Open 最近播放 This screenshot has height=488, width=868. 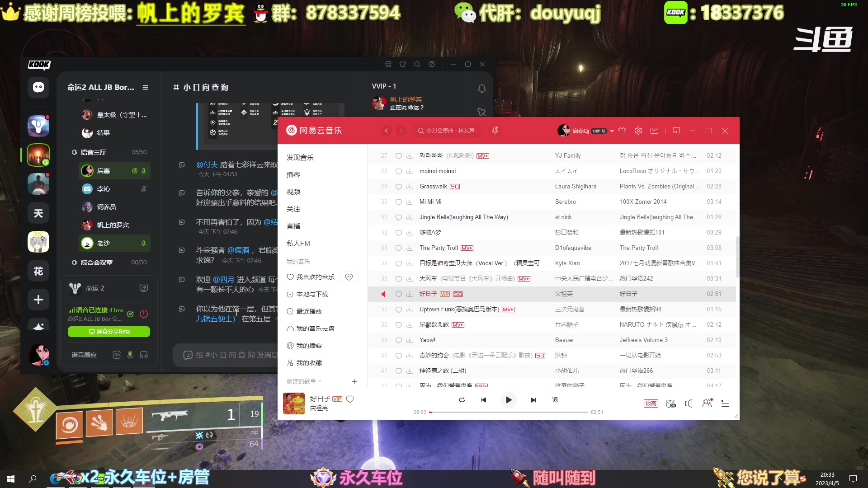[305, 311]
